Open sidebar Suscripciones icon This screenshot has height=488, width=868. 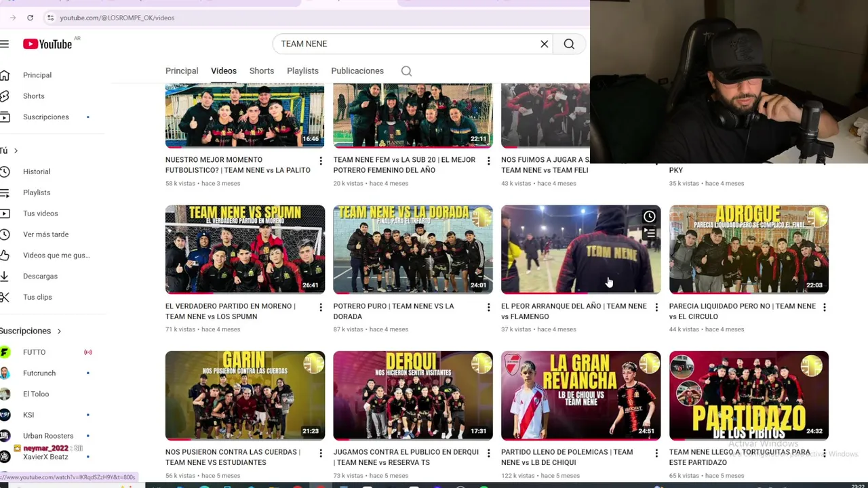(5, 117)
